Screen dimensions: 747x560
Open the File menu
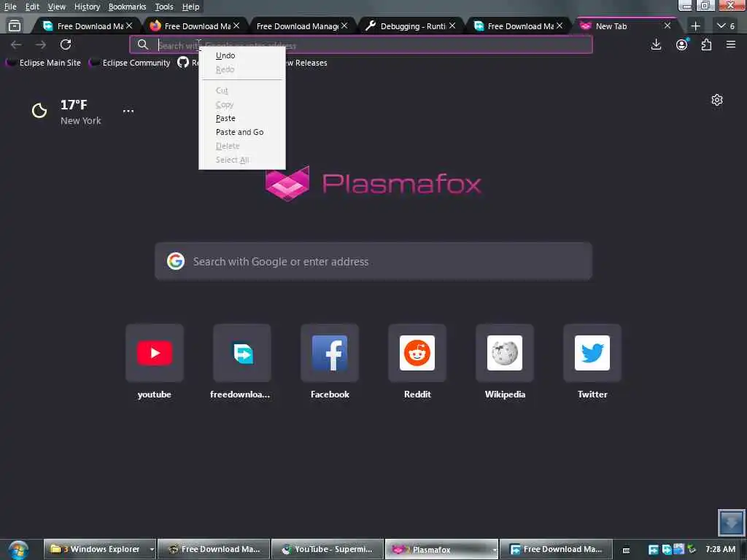point(10,7)
